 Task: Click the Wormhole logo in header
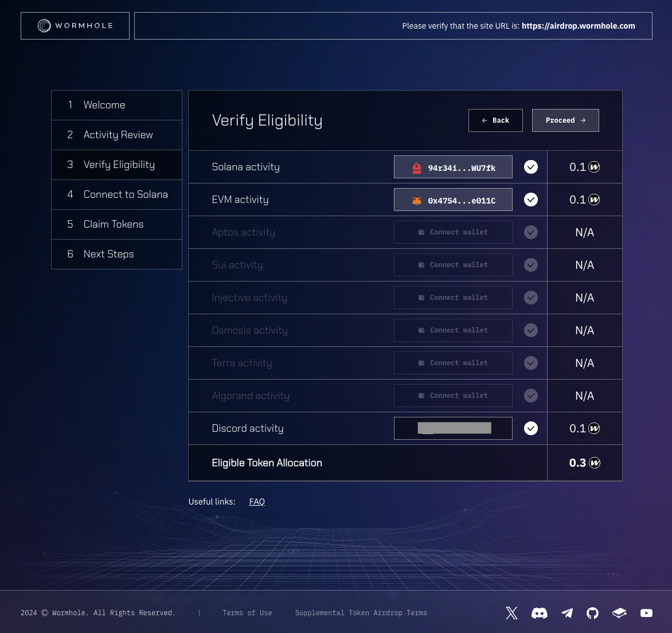[x=75, y=26]
